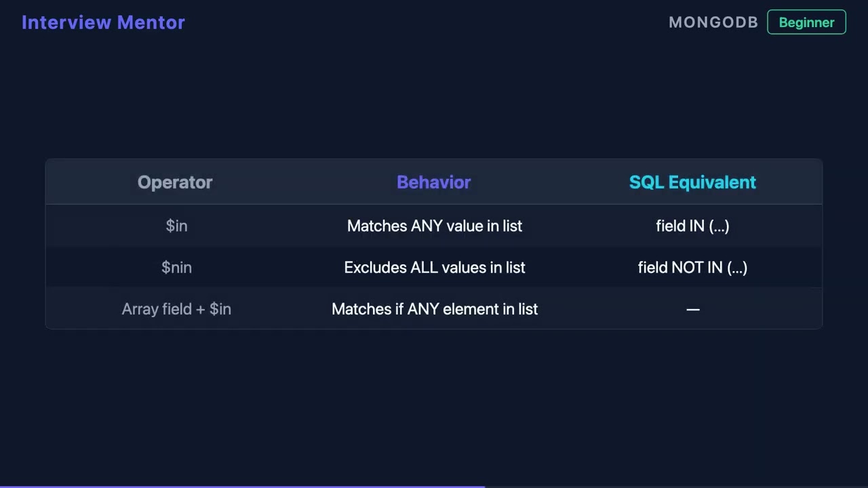Screen dimensions: 868x488
Task: Click the word ANY in the $in row
Action: click(x=427, y=226)
